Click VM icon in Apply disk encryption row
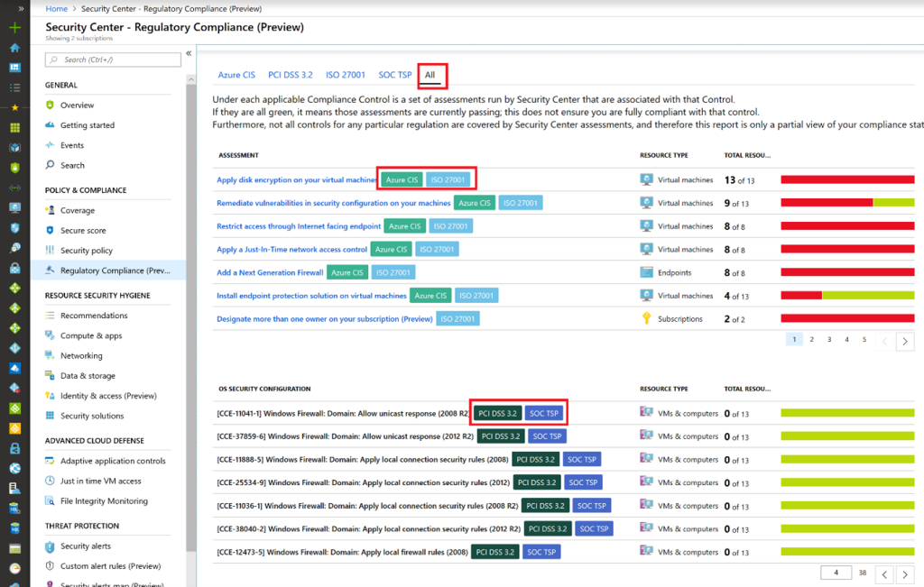The image size is (924, 587). [x=646, y=179]
